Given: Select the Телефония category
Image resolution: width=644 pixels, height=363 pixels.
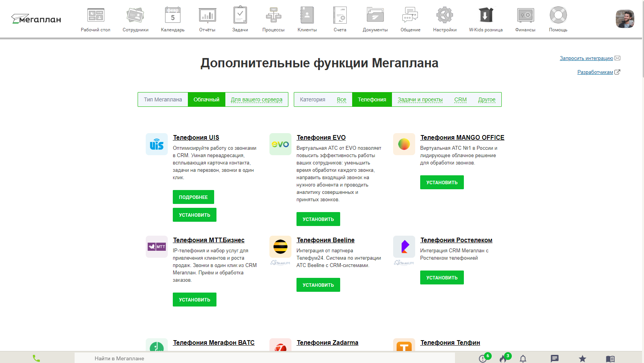Looking at the screenshot, I should [372, 99].
